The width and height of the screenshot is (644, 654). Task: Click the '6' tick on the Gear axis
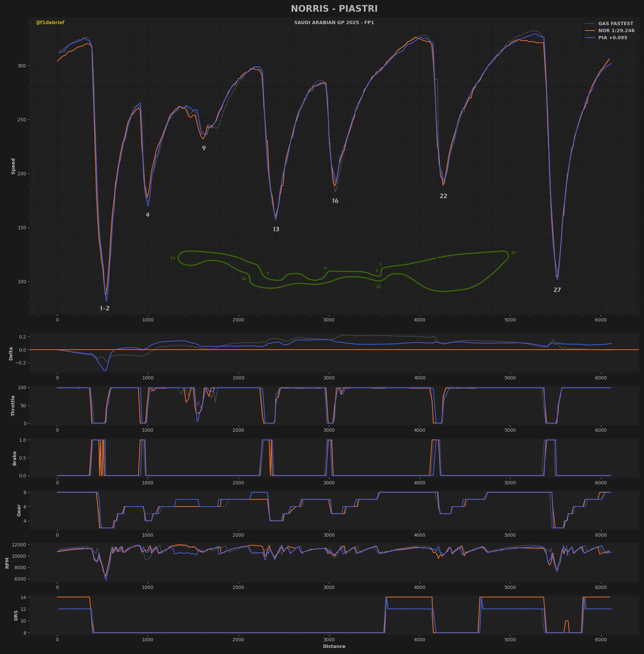pos(25,507)
